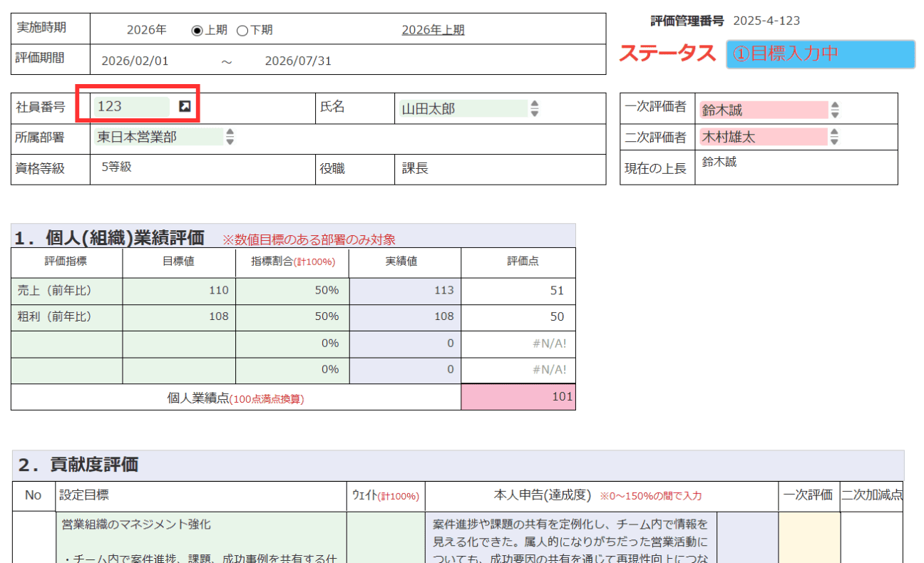The height and width of the screenshot is (563, 924).
Task: Click the 1．個人(組織)業績評価 section heading
Action: (x=110, y=237)
